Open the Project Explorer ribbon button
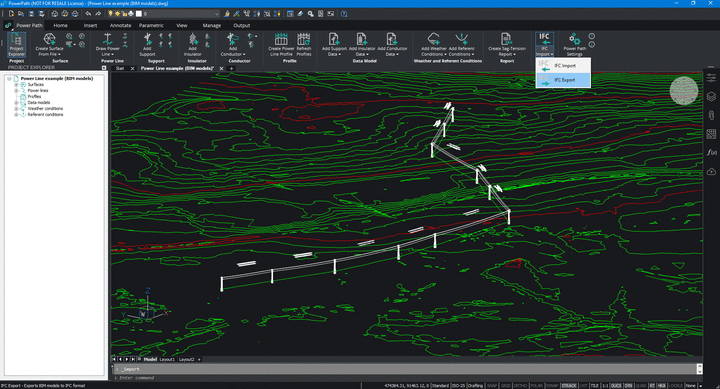Screen dimensions: 720x389 pyautogui.click(x=17, y=44)
